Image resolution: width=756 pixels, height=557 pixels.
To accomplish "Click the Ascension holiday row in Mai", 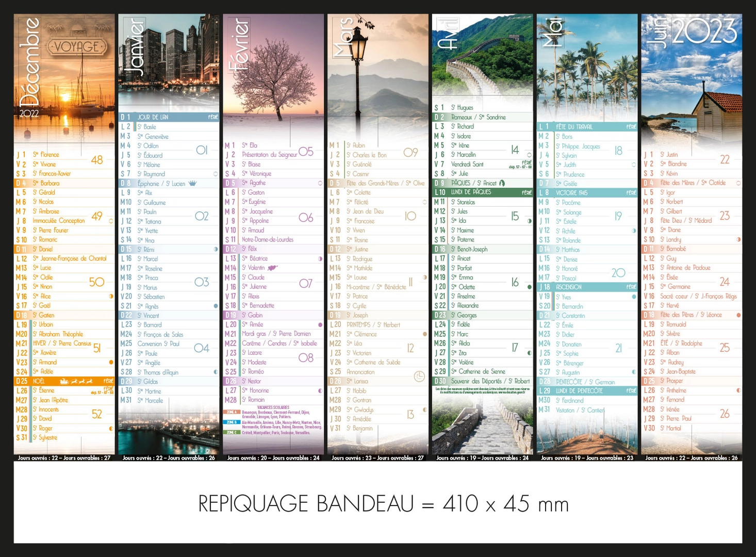I will [x=587, y=287].
